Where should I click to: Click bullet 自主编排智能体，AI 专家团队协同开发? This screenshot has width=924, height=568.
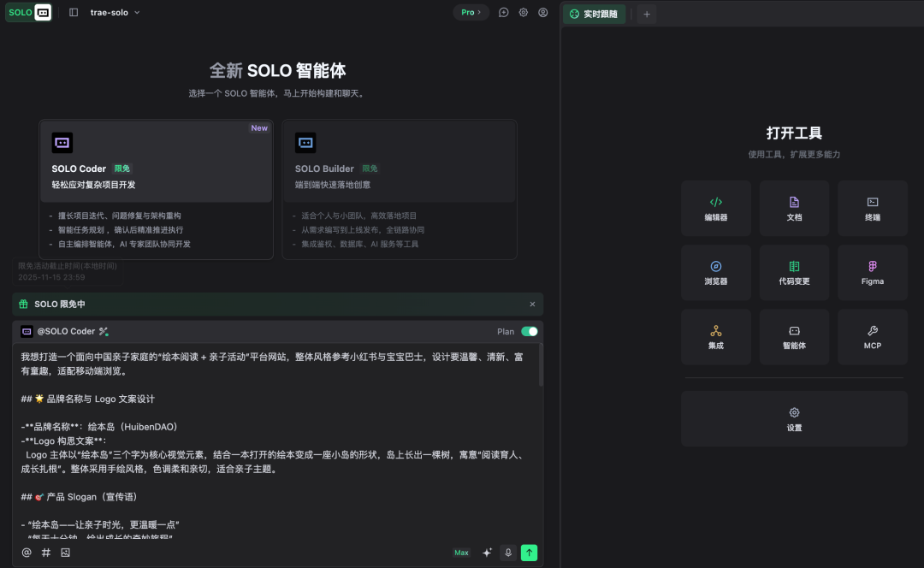point(124,244)
